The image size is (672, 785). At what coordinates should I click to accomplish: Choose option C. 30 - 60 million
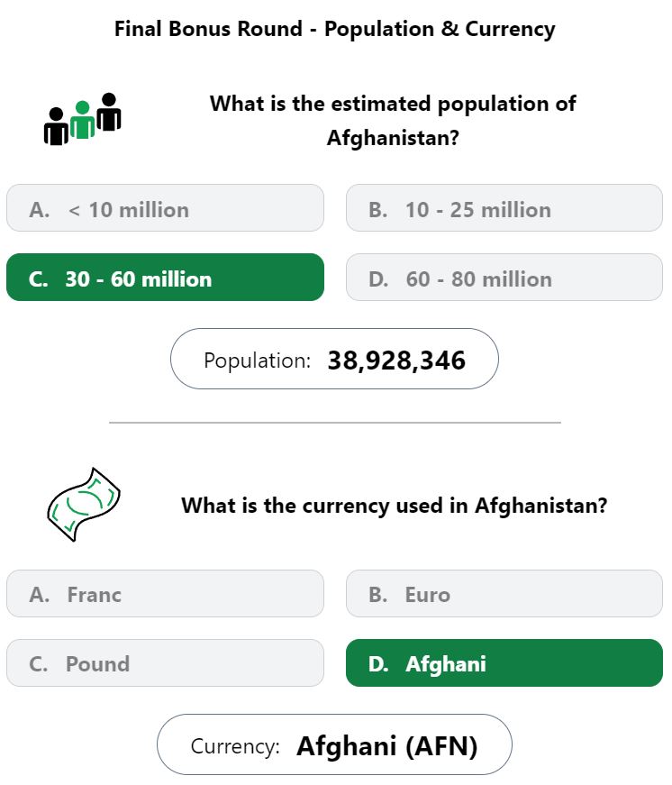tap(165, 278)
